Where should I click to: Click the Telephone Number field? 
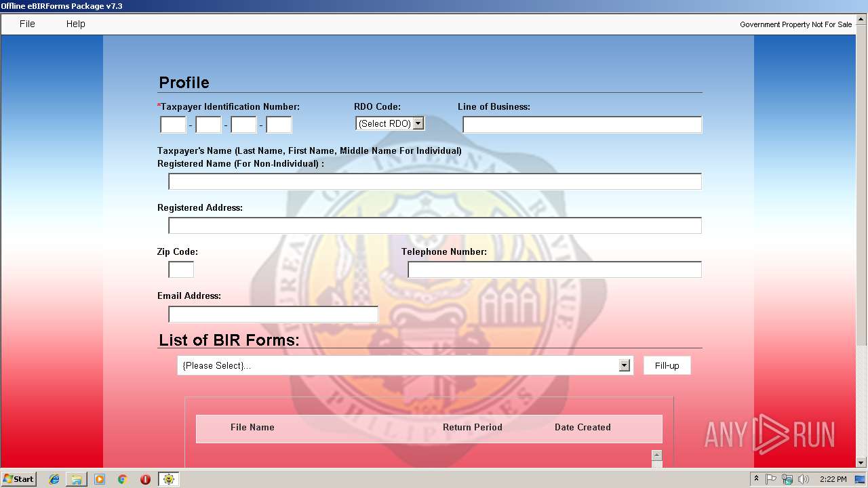555,270
